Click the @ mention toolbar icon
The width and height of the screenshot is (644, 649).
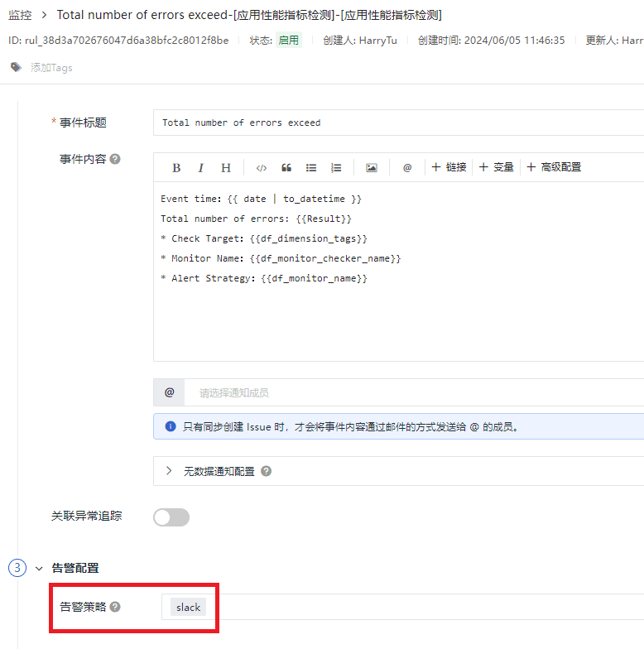(407, 167)
